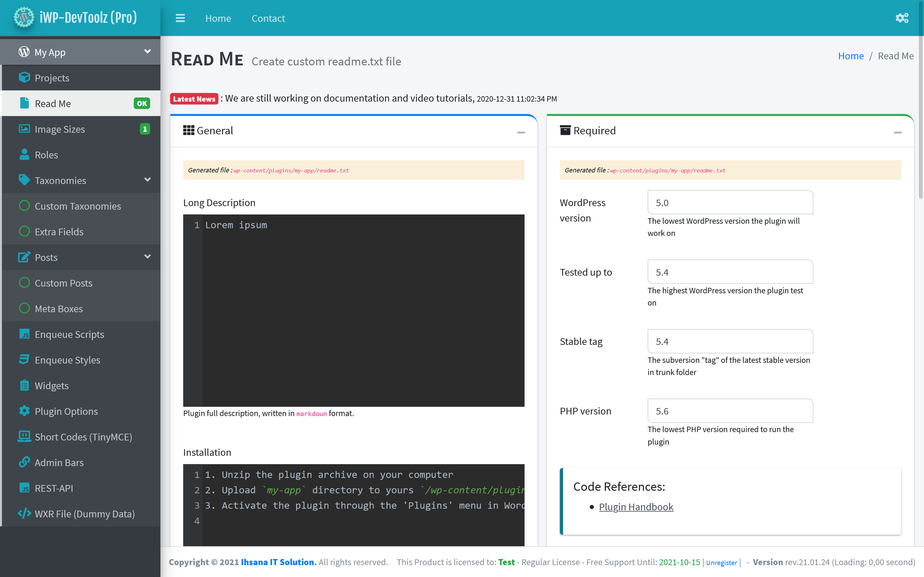Open WXR File via its code icon

click(24, 513)
